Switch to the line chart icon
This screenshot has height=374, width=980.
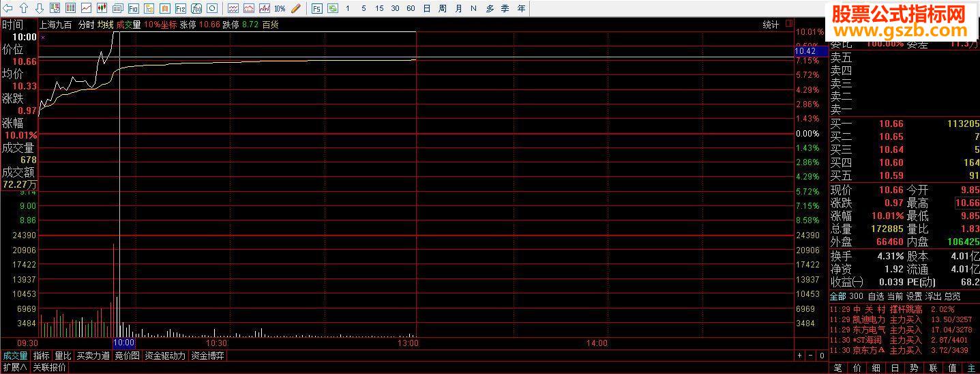coord(86,8)
